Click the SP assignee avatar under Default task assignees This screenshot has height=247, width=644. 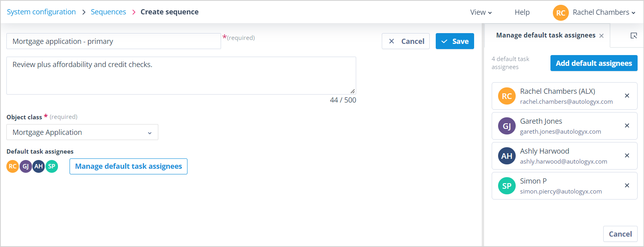52,166
